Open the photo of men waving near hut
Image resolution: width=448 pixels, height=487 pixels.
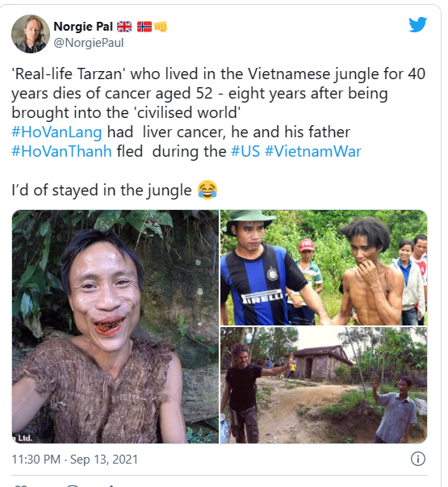tap(324, 385)
